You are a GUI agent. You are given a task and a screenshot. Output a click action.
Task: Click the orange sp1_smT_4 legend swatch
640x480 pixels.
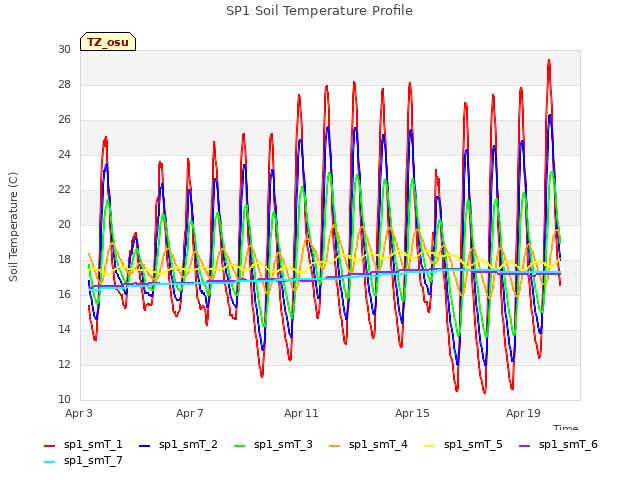pos(334,446)
